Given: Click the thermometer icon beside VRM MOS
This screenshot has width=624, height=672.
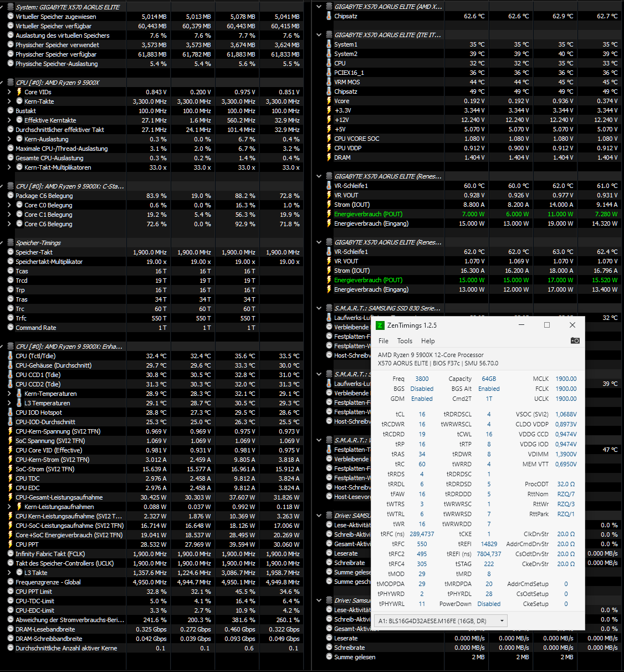Looking at the screenshot, I should [329, 82].
